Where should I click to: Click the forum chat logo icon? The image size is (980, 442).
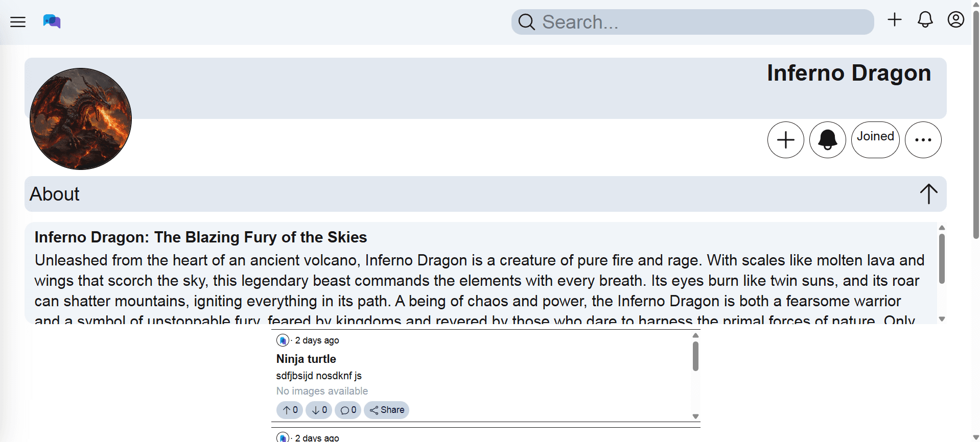(52, 21)
